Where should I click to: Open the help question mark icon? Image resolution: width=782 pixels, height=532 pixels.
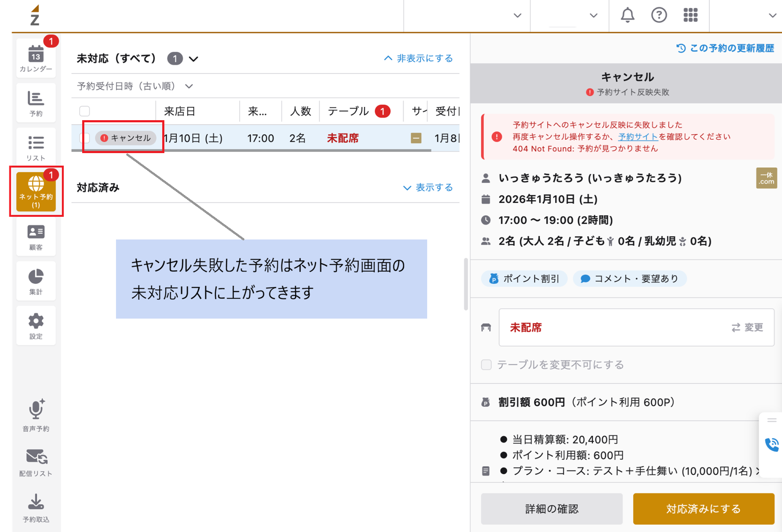tap(659, 15)
